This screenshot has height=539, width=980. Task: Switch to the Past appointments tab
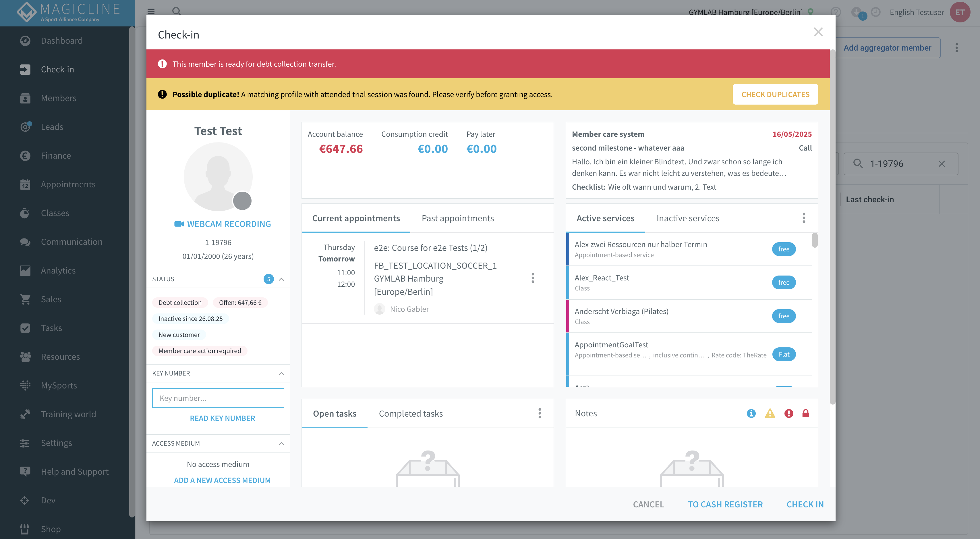pos(458,218)
